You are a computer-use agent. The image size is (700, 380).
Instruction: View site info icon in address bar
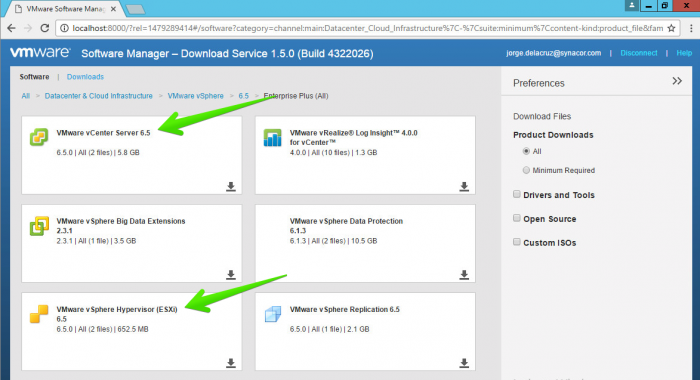click(x=64, y=28)
